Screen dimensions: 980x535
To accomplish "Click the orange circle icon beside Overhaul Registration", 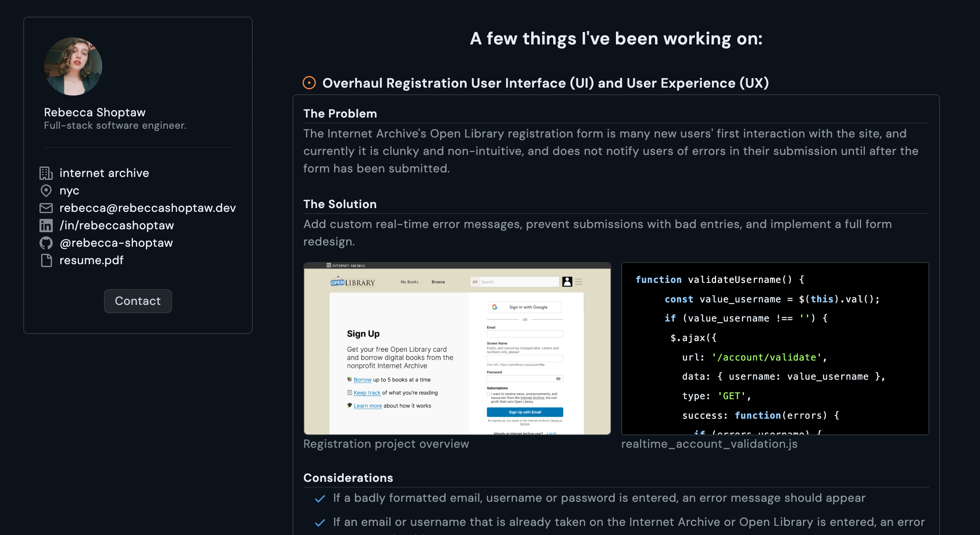I will pos(309,83).
